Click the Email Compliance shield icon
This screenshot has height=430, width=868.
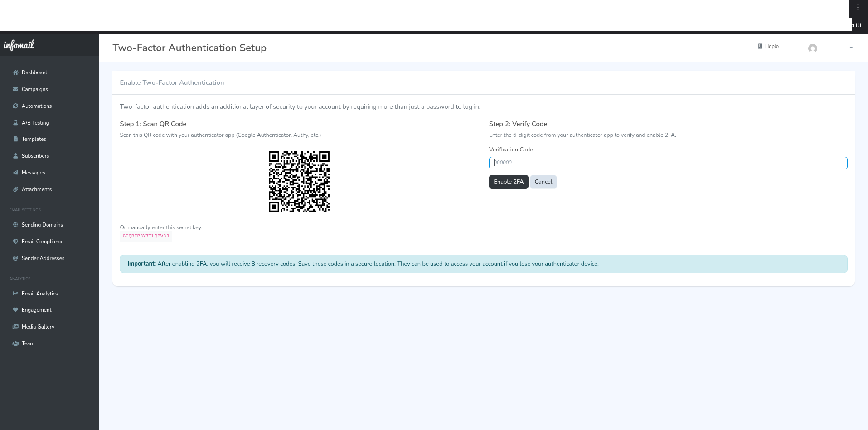click(x=15, y=242)
